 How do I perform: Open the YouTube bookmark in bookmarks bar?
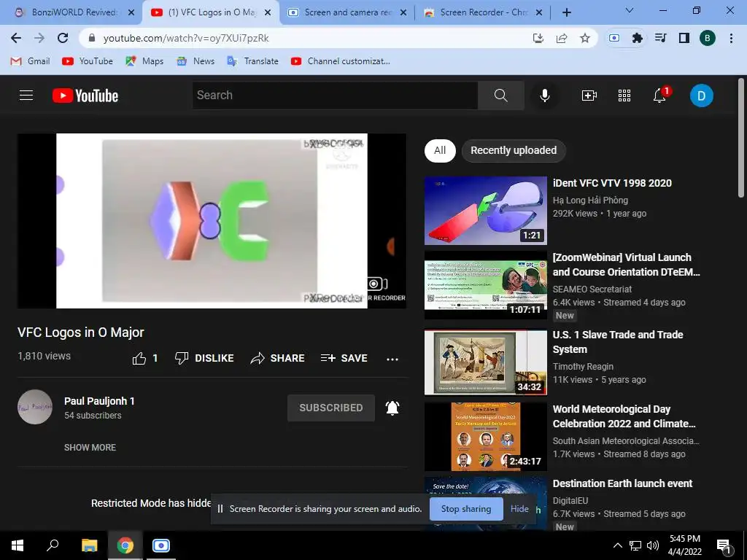point(88,61)
